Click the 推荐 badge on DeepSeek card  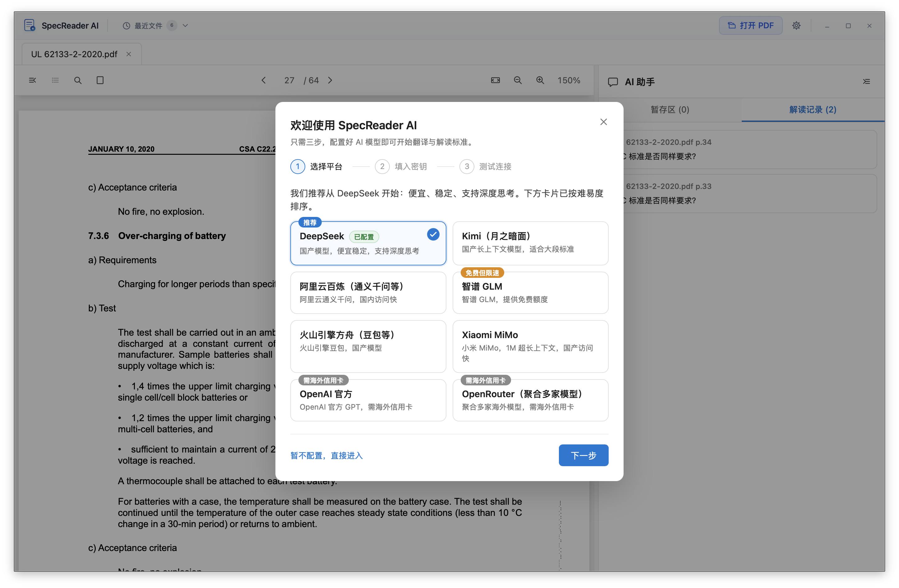click(310, 223)
